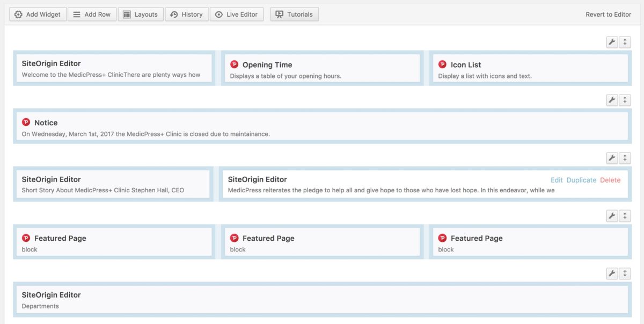Viewport: 644px width, 324px height.
Task: Duplicate the pledge SiteOrigin Editor widget
Action: pyautogui.click(x=581, y=180)
